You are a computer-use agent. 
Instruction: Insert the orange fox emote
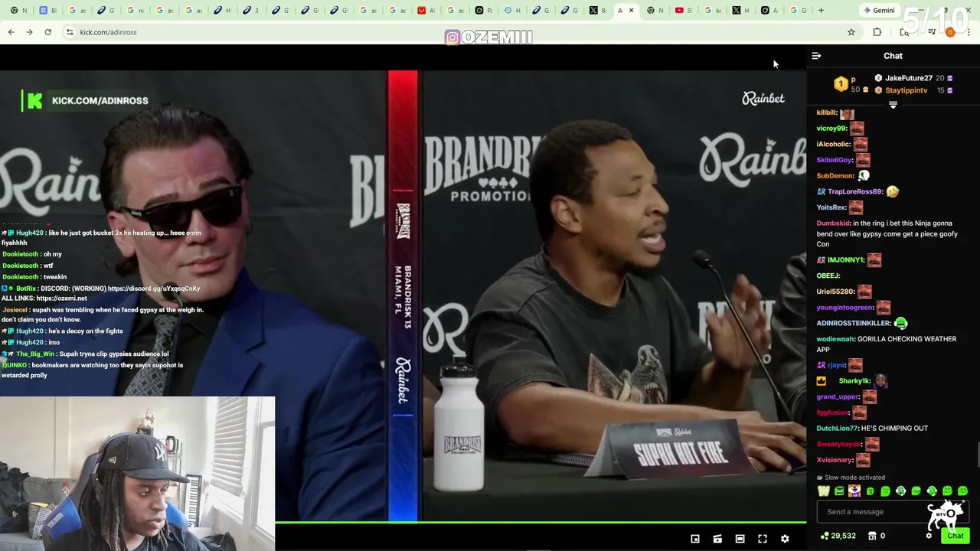(854, 491)
